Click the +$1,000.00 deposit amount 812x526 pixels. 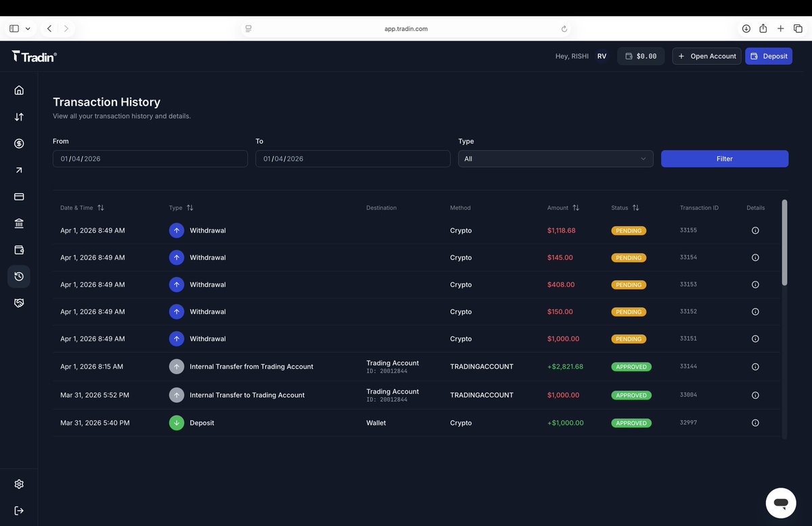pyautogui.click(x=566, y=422)
